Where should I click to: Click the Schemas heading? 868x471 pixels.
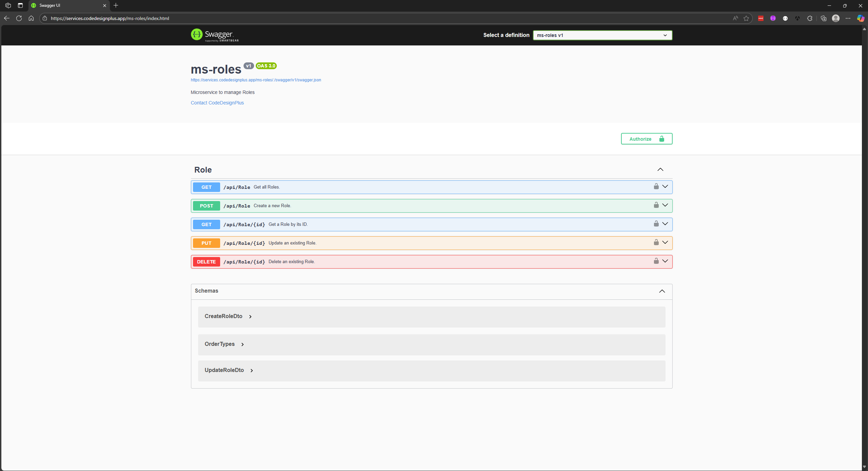tap(206, 291)
